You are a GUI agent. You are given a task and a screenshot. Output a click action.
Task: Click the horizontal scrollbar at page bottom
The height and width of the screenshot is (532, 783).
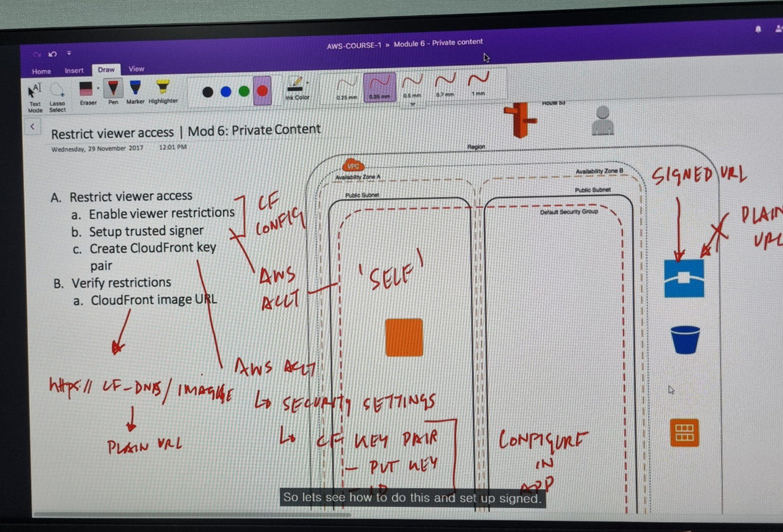click(192, 515)
